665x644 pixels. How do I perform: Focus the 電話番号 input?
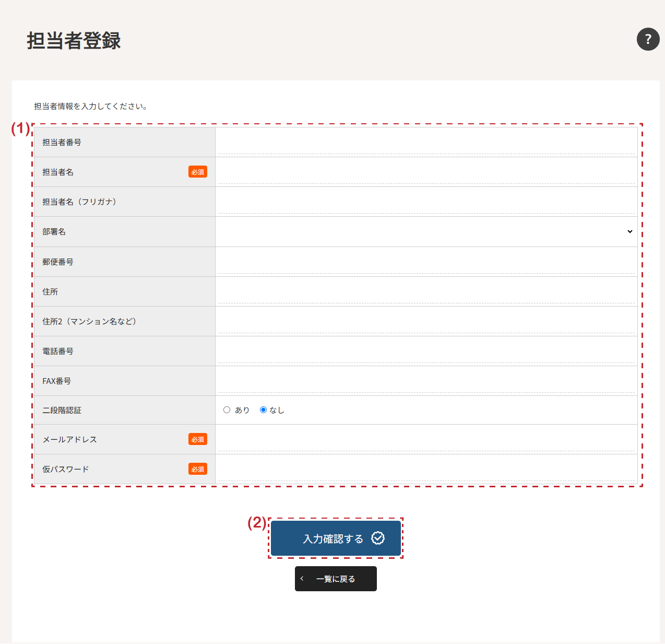tap(426, 351)
